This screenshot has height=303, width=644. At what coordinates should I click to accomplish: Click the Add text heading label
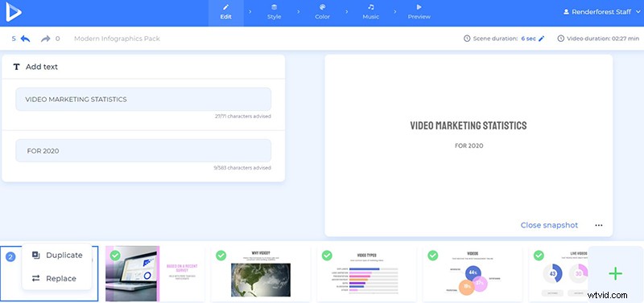point(42,67)
